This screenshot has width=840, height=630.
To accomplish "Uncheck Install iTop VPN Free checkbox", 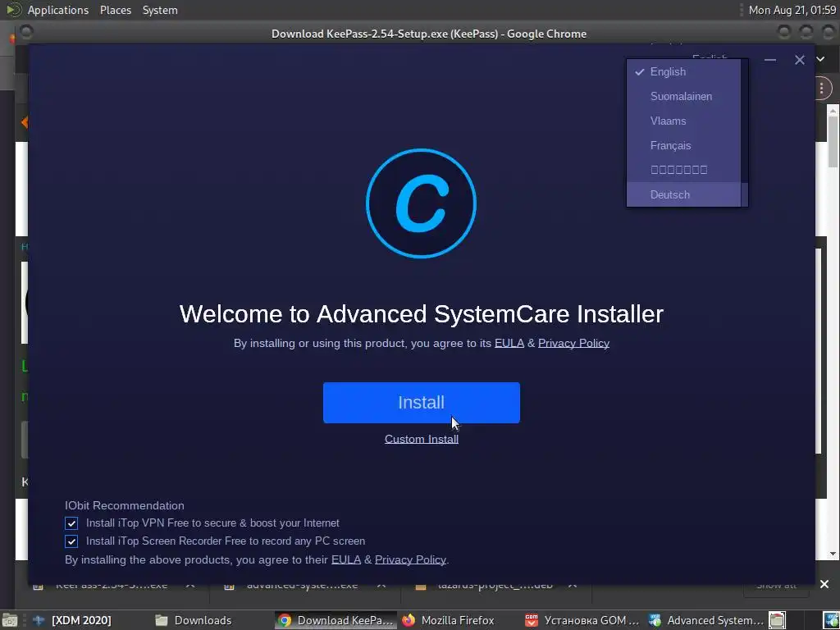I will pyautogui.click(x=71, y=523).
